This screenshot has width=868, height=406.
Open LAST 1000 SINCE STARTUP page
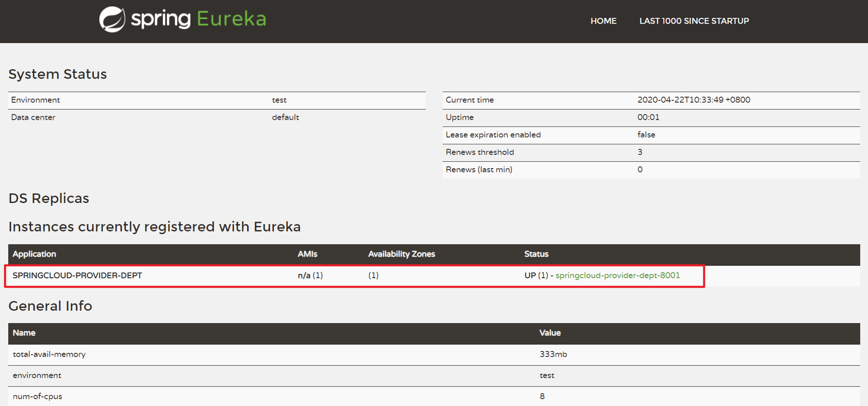(694, 21)
